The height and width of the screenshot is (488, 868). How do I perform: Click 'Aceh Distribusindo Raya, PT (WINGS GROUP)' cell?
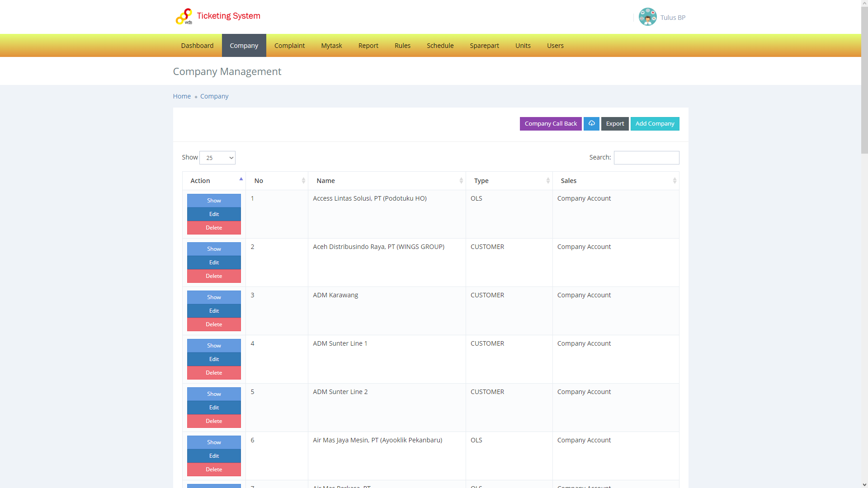[x=387, y=263]
